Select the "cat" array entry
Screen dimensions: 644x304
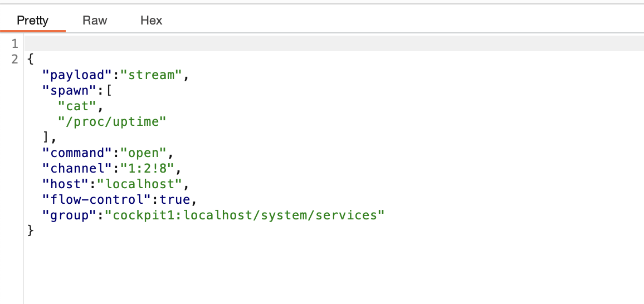pyautogui.click(x=77, y=106)
